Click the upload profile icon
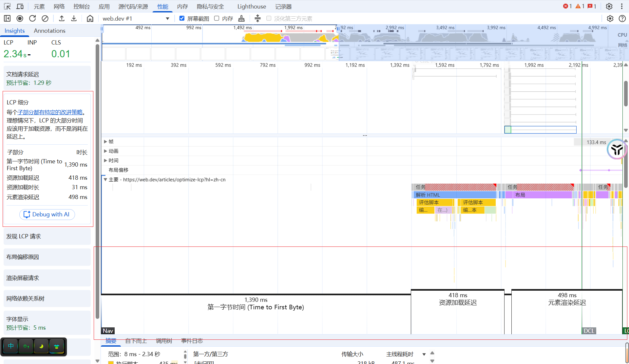Image resolution: width=629 pixels, height=364 pixels. tap(62, 19)
